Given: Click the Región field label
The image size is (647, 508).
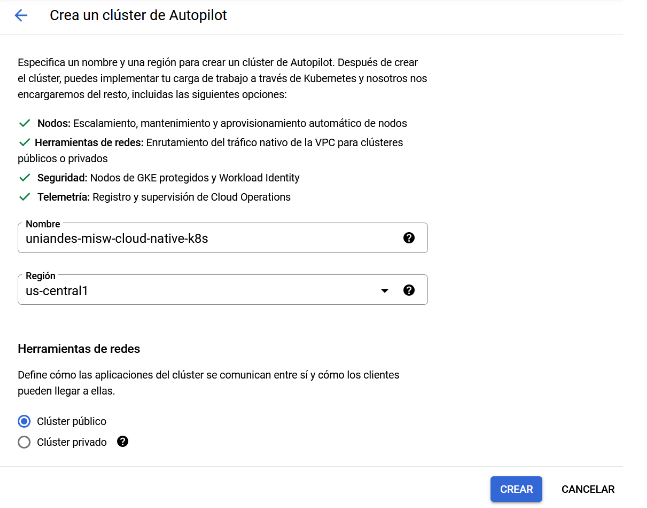Looking at the screenshot, I should 40,276.
